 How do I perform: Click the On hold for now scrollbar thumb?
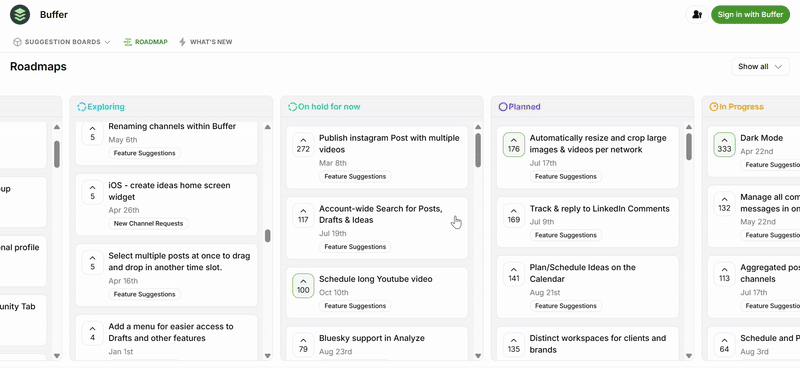(478, 150)
